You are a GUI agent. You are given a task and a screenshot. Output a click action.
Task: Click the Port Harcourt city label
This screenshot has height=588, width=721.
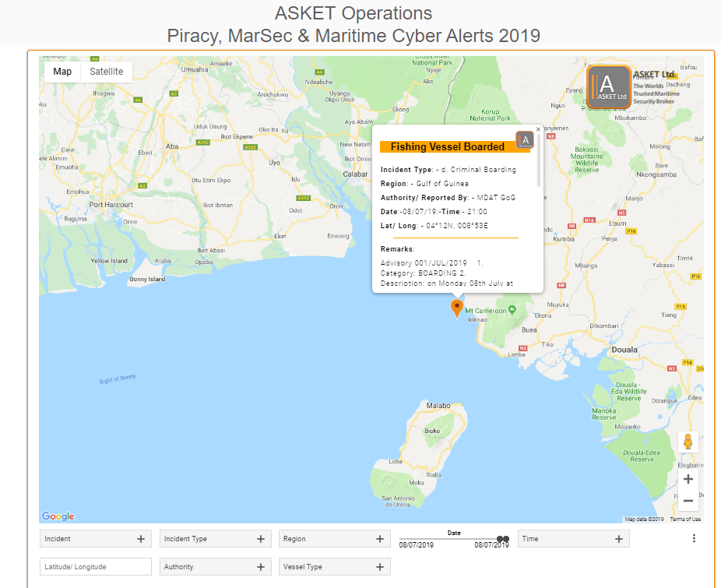(111, 205)
